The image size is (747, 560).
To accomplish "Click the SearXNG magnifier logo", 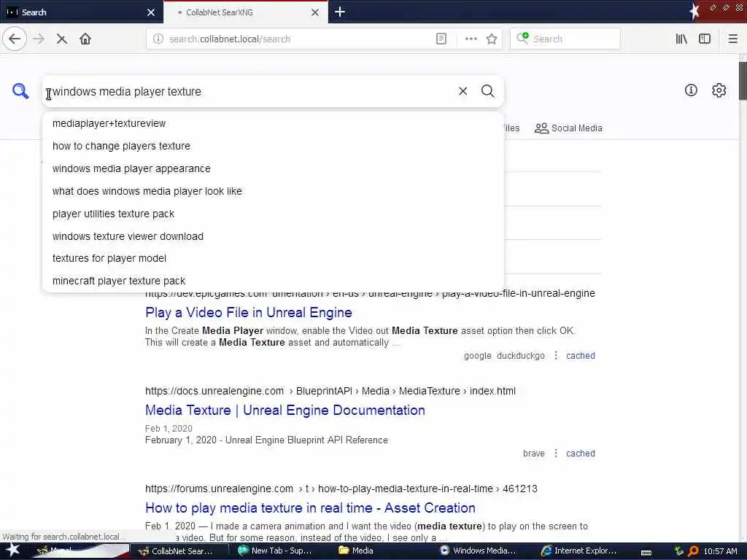I will 20,91.
